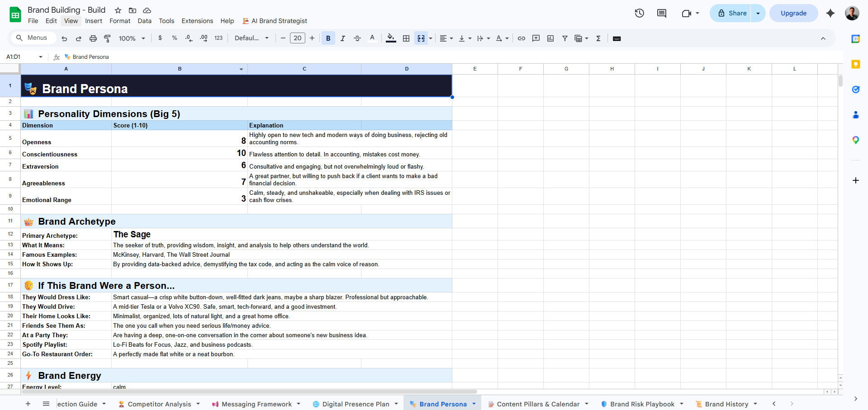Viewport: 868px width, 410px height.
Task: Apply percent format to the selection
Action: 175,38
